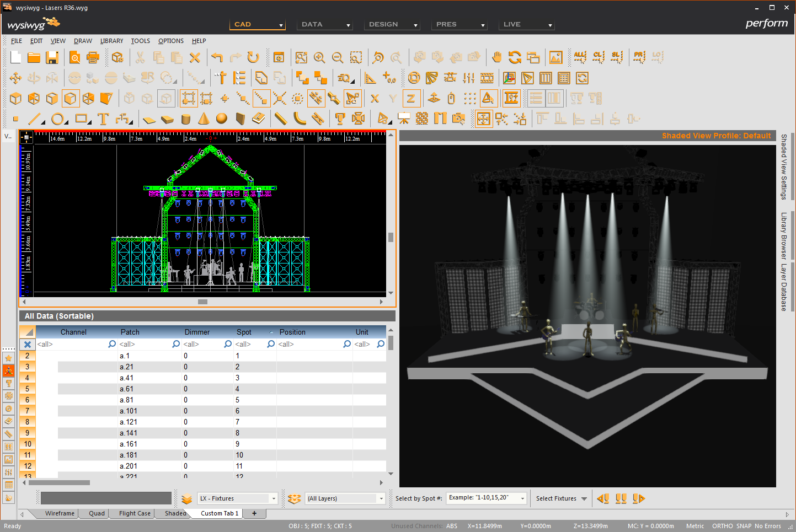Select the Text draw tool
Viewport: 796px width, 532px height.
point(103,119)
